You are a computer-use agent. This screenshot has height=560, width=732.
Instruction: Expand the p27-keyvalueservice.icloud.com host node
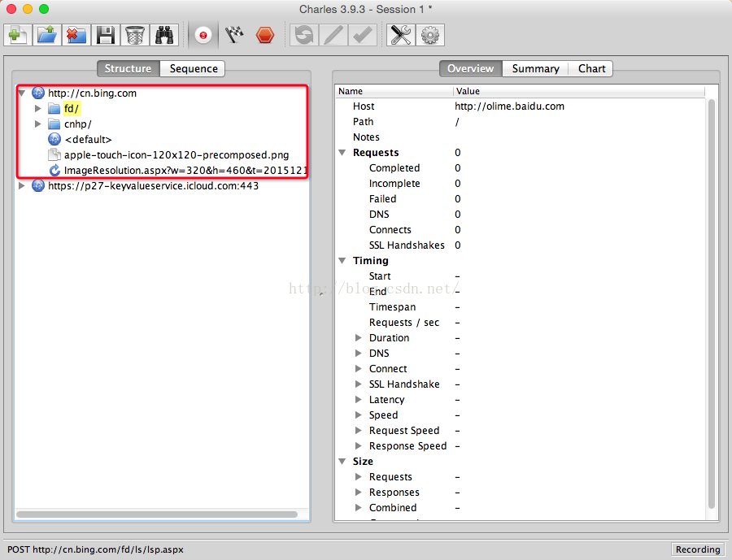point(21,186)
